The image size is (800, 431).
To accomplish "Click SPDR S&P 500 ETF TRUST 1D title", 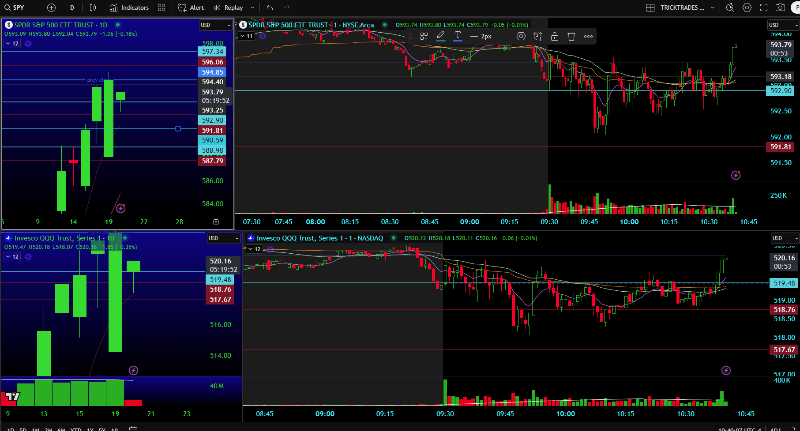I will [x=61, y=24].
